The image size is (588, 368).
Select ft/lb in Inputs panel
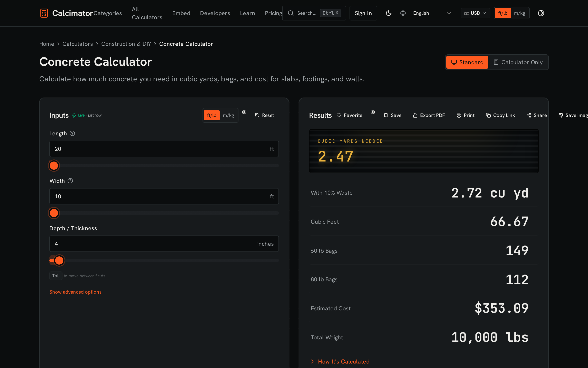tap(212, 115)
